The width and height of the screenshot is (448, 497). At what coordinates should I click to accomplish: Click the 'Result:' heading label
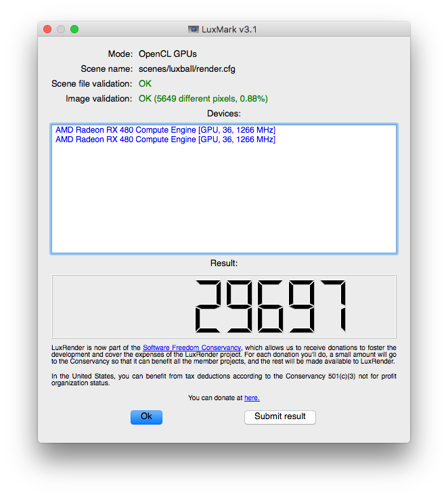pyautogui.click(x=224, y=263)
